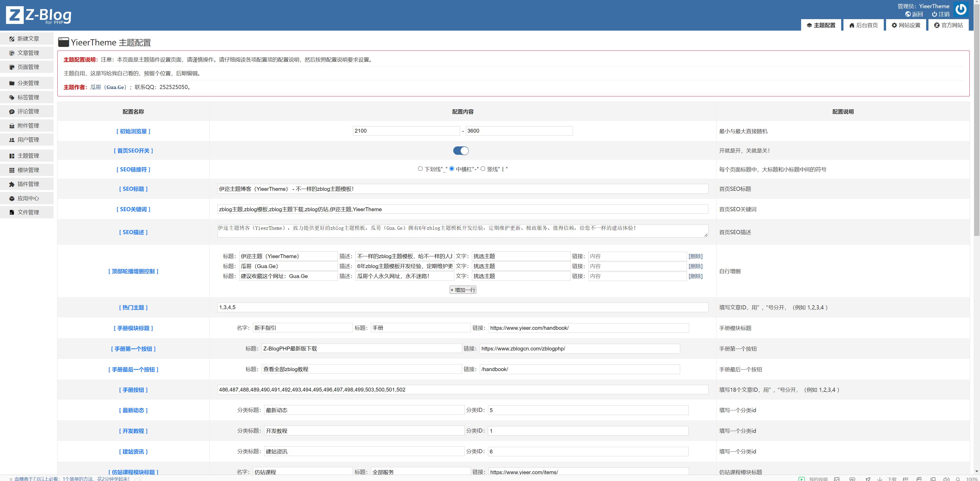
Task: Click the green video play icon in the status bar
Action: (802, 479)
